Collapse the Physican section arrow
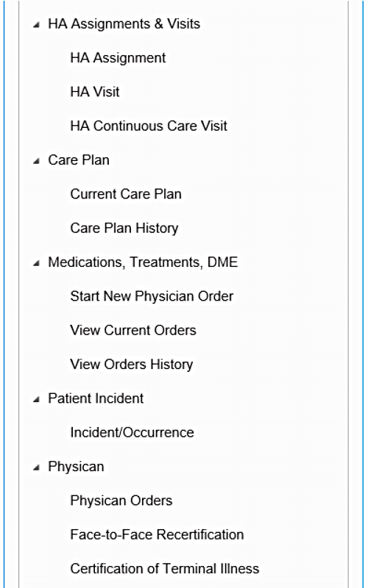The width and height of the screenshot is (368, 588). 36,467
